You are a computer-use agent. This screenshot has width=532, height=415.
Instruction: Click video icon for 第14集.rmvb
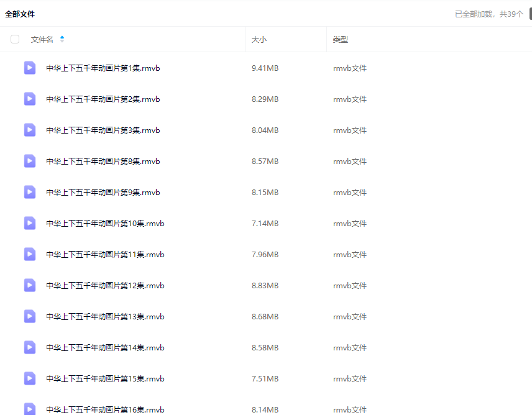click(30, 347)
